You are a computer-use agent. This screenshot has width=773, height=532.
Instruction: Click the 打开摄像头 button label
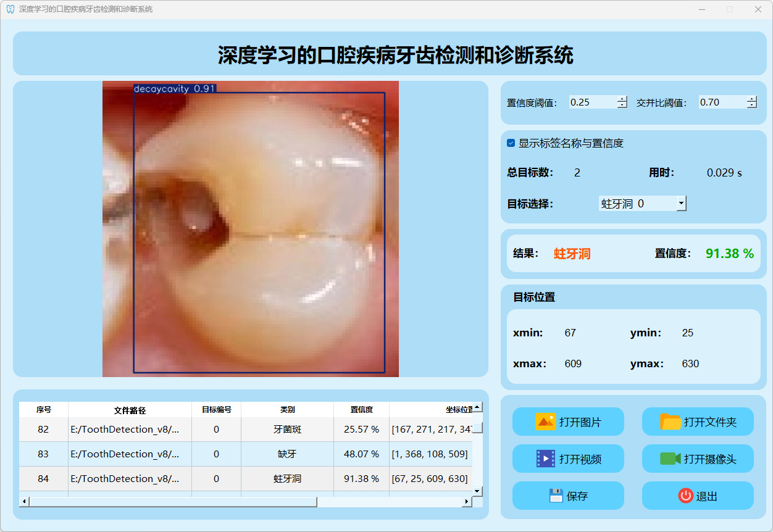click(x=710, y=460)
